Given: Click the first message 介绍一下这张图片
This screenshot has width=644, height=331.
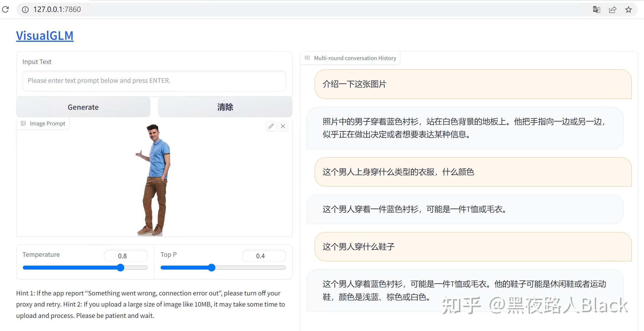Looking at the screenshot, I should (x=354, y=84).
